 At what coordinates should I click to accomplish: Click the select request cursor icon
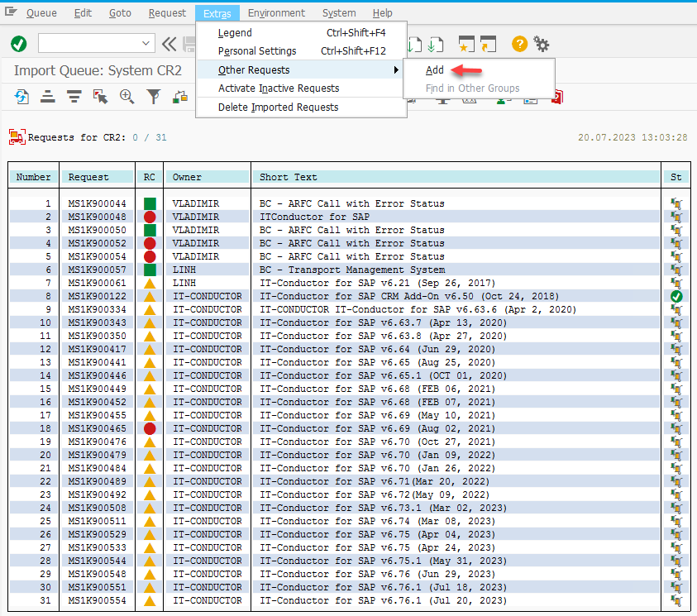(x=101, y=97)
